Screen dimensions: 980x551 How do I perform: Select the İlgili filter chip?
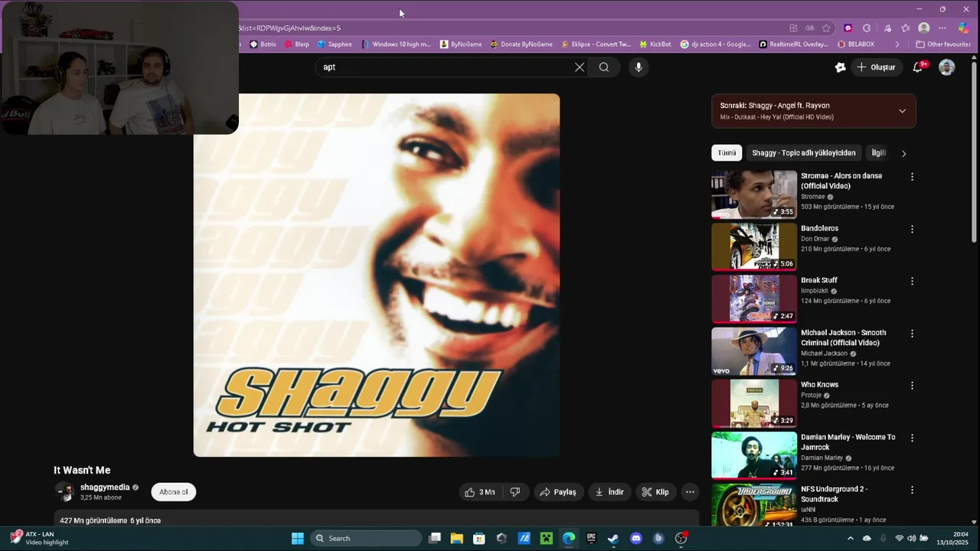pyautogui.click(x=879, y=153)
